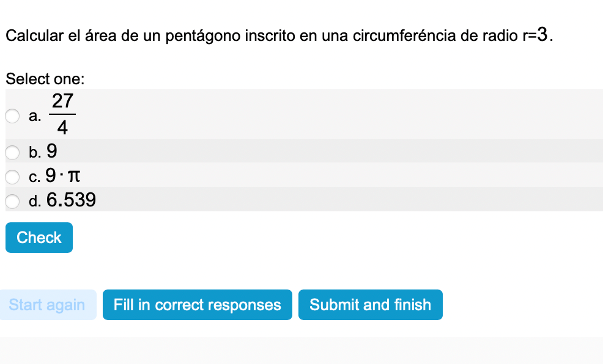Select the radio button for option a
Image resolution: width=603 pixels, height=364 pixels.
click(13, 116)
